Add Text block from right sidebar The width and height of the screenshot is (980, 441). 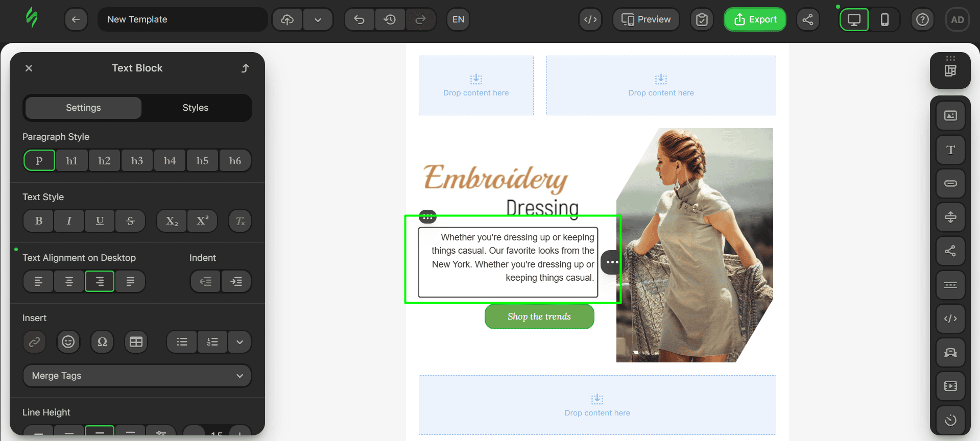coord(950,150)
